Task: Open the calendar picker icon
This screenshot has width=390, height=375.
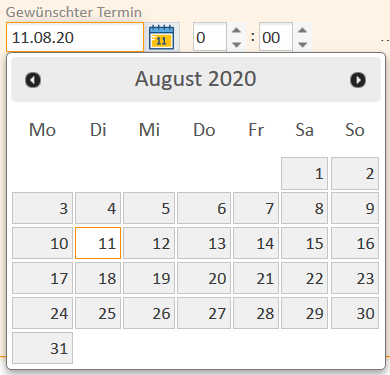Action: pyautogui.click(x=162, y=37)
